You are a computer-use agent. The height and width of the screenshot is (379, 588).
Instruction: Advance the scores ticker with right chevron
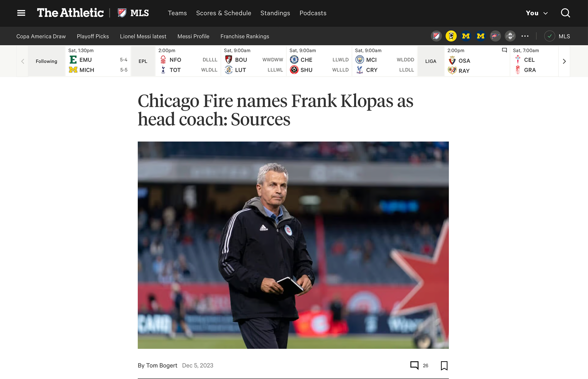[x=564, y=61]
